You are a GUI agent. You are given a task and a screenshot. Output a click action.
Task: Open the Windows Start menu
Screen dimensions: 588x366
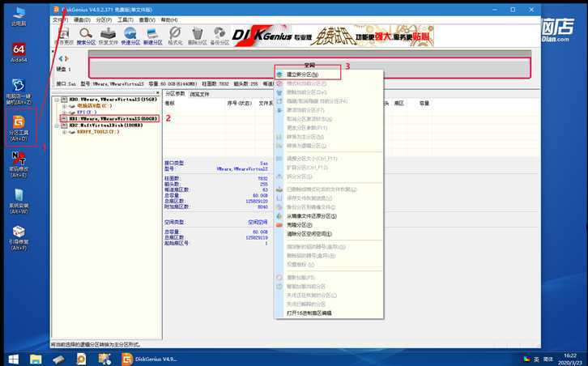tap(13, 360)
